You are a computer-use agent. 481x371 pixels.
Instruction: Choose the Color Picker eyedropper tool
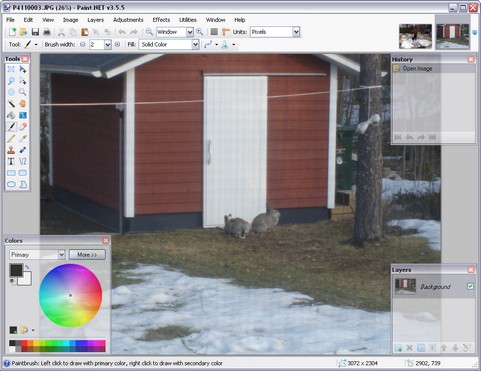(x=23, y=138)
